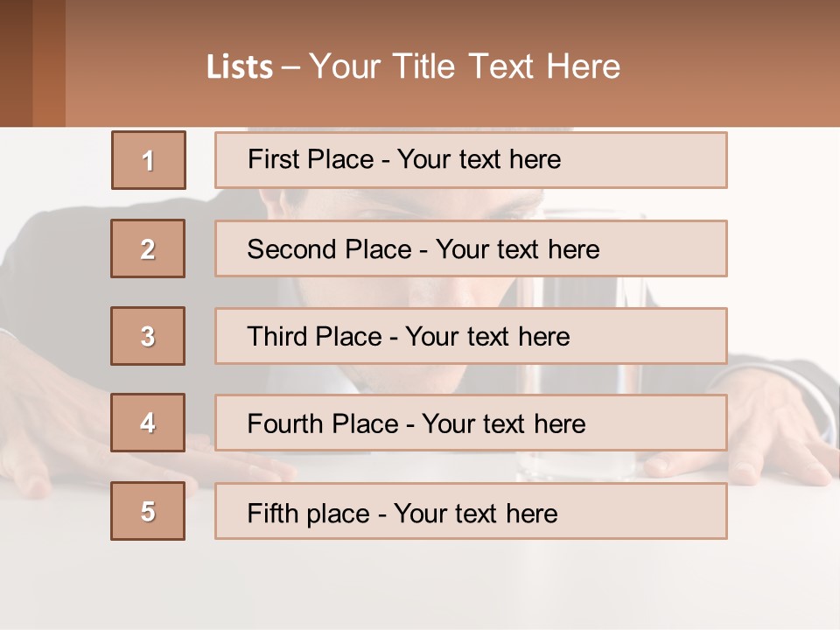Image resolution: width=840 pixels, height=630 pixels.
Task: Click the dark brown stripe in header corner
Action: tap(16, 63)
